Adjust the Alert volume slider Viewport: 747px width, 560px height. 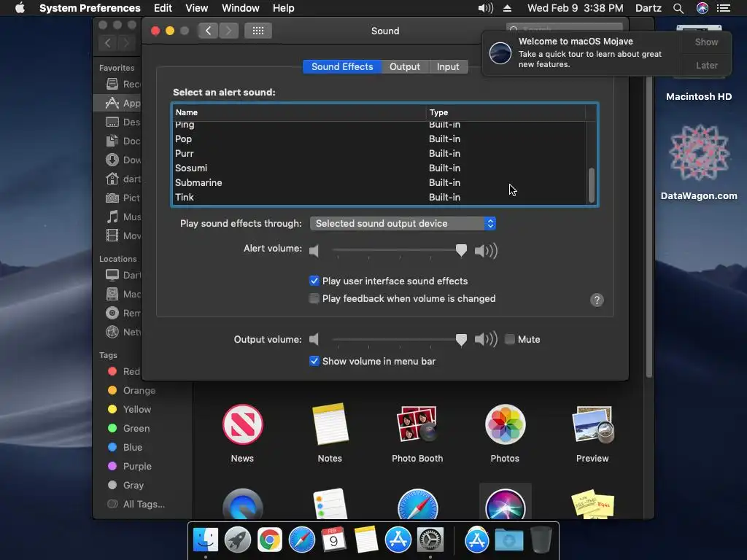point(461,250)
